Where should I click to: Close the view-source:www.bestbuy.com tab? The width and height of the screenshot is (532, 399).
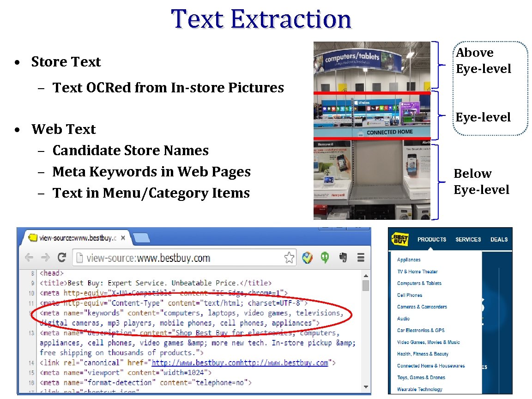[x=123, y=238]
